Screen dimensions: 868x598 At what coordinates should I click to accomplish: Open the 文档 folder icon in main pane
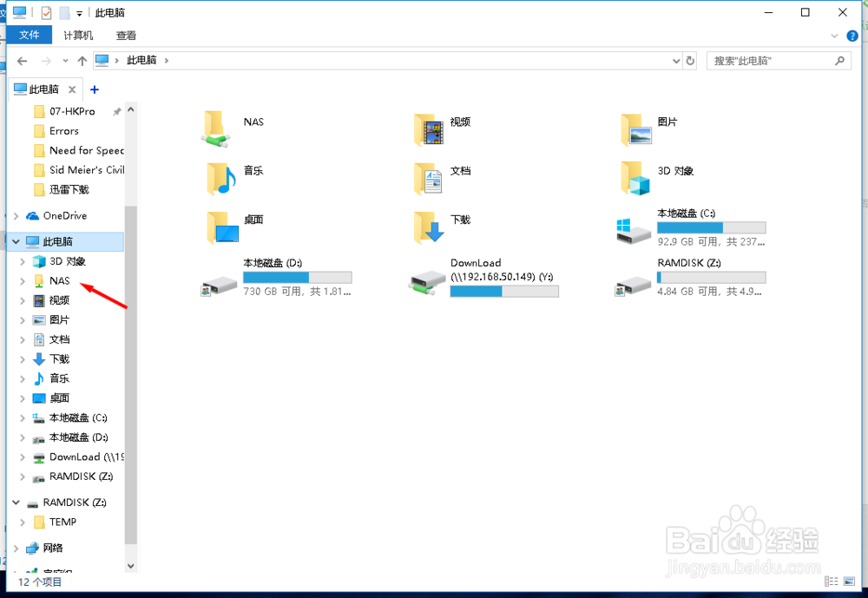pos(429,178)
